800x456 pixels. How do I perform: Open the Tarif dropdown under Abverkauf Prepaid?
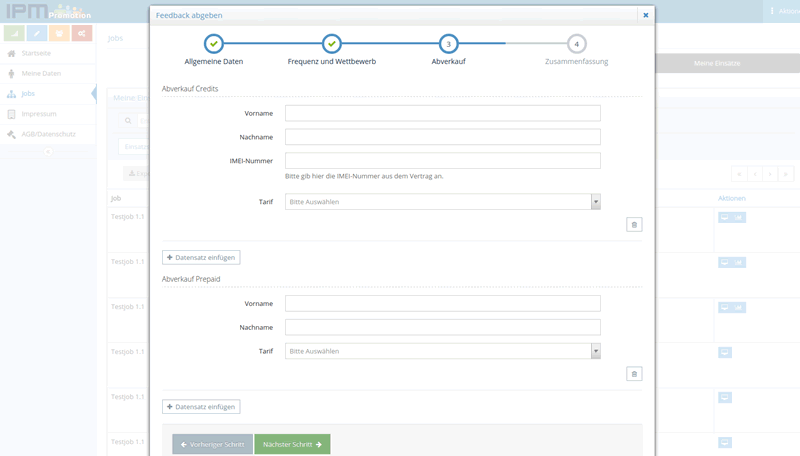pos(442,351)
